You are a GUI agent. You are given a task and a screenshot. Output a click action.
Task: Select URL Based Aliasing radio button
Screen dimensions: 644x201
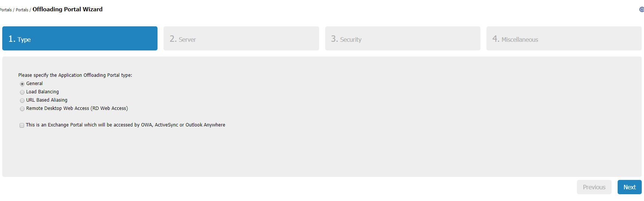[x=22, y=100]
